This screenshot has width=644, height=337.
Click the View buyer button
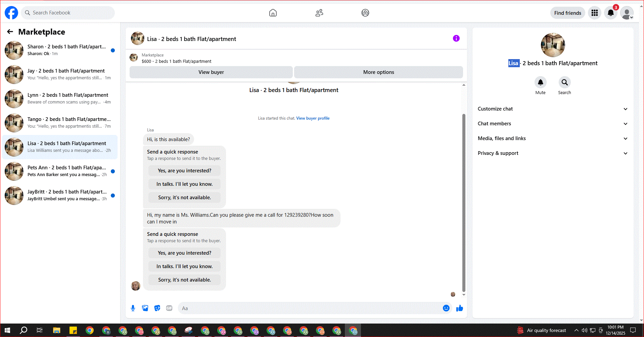pyautogui.click(x=211, y=72)
